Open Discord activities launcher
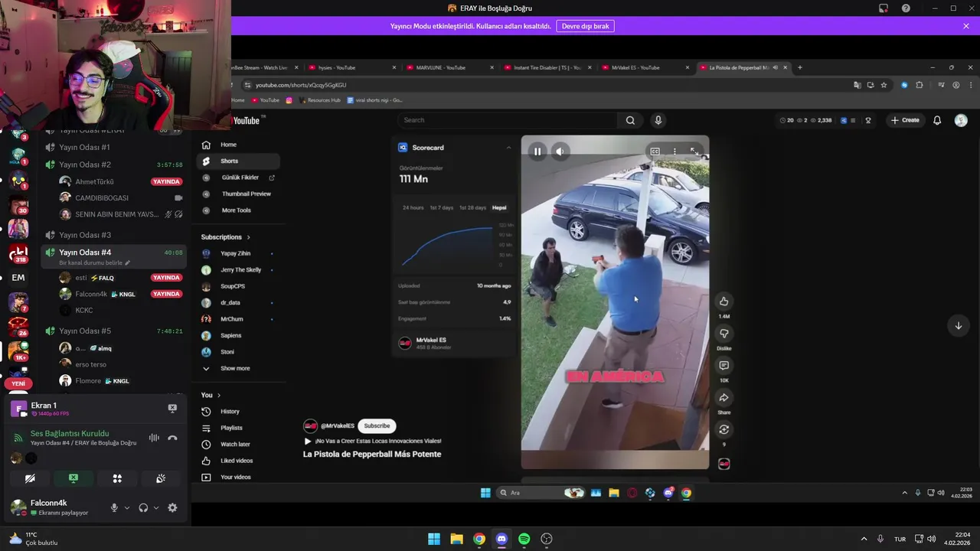The image size is (980, 551). 117,478
